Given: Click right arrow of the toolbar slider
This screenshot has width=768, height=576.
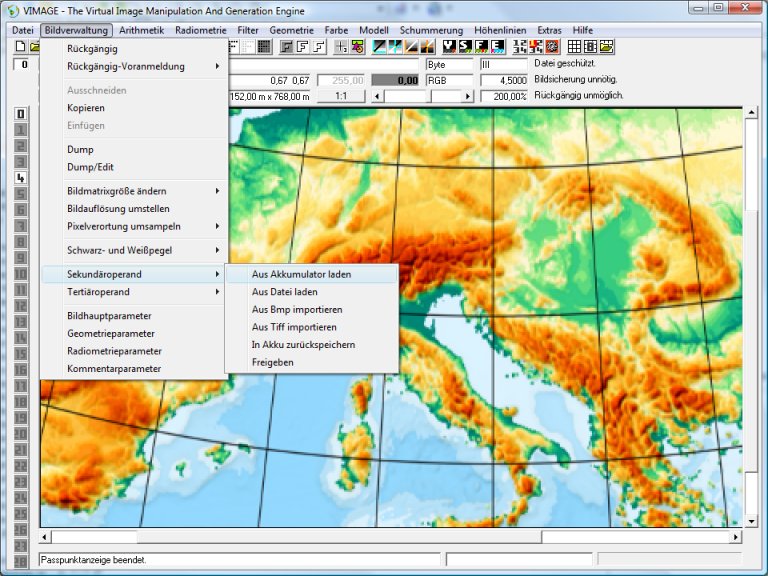Looking at the screenshot, I should (467, 96).
